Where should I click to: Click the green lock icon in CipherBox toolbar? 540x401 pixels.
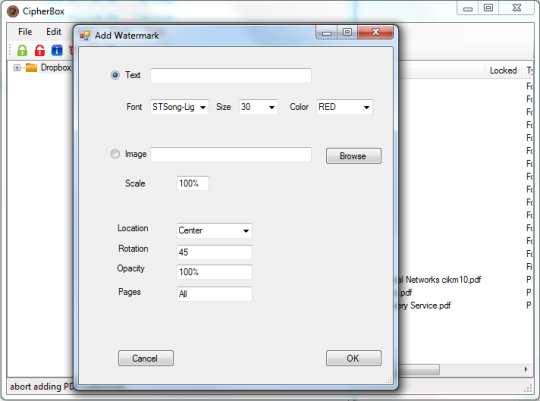point(22,50)
